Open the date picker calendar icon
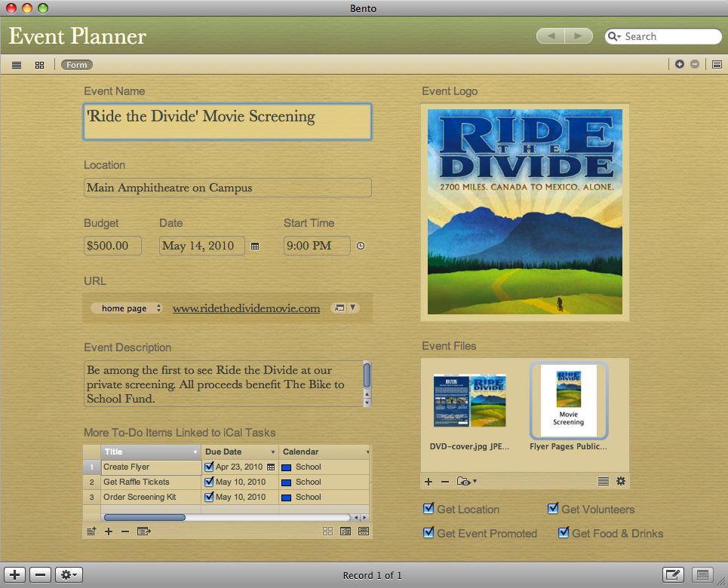728x588 pixels. 255,246
